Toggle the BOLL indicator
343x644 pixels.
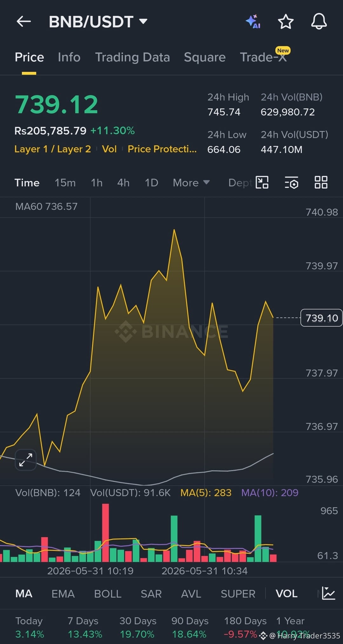[x=108, y=593]
